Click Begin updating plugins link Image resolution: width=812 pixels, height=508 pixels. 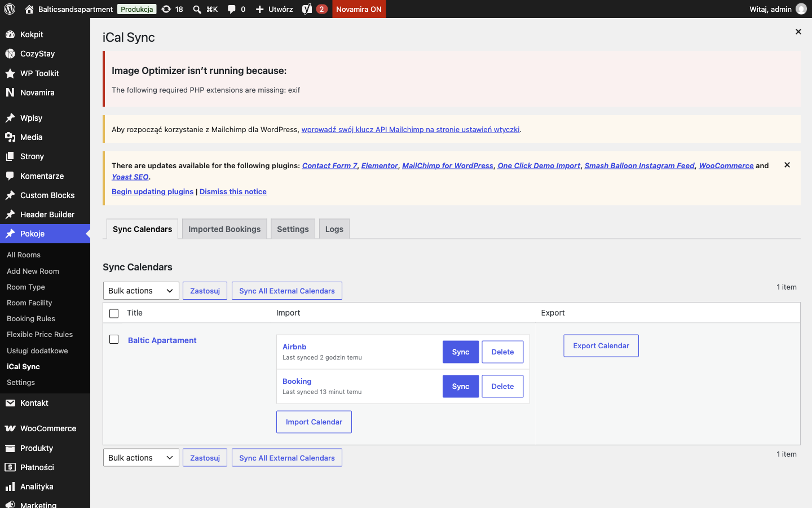coord(152,192)
